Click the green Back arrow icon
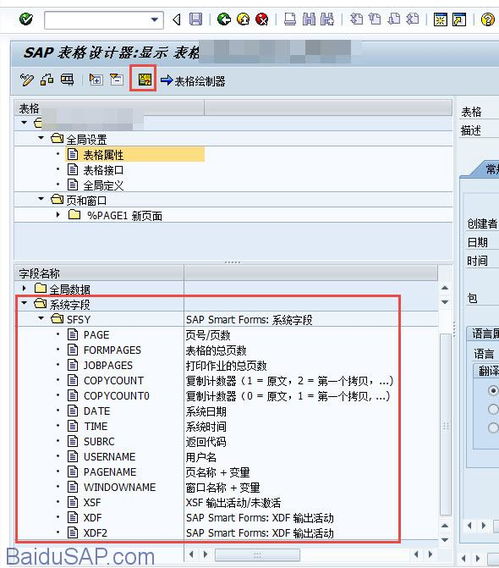This screenshot has height=568, width=499. pos(224,19)
